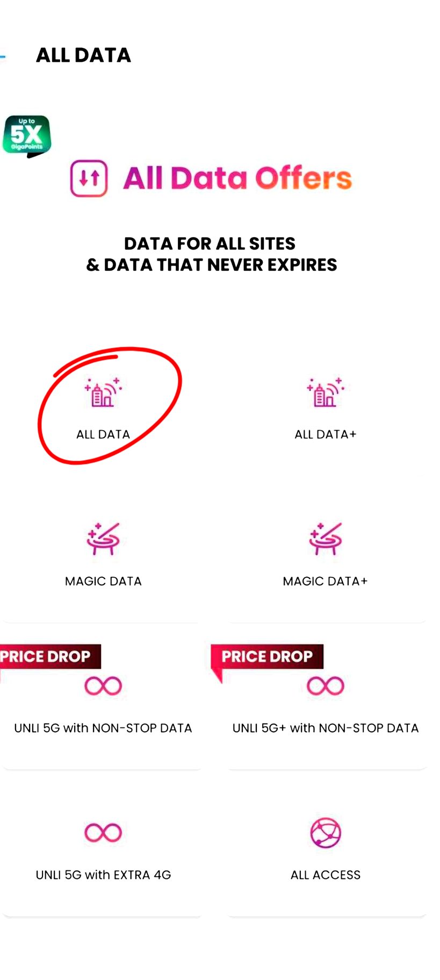This screenshot has height=980, width=440.
Task: Choose the MAGIC DATA+ text label
Action: pyautogui.click(x=326, y=581)
